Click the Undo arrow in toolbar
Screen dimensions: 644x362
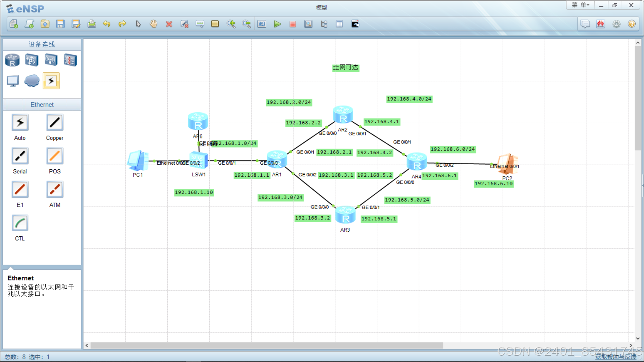click(x=107, y=24)
